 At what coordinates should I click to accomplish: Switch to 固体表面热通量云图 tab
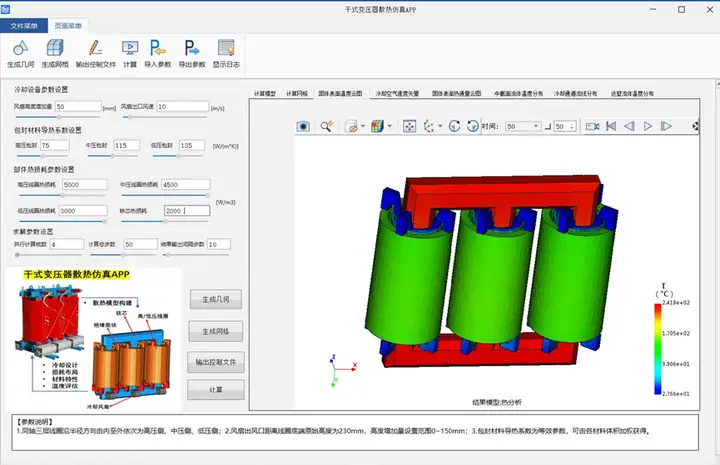pos(456,94)
